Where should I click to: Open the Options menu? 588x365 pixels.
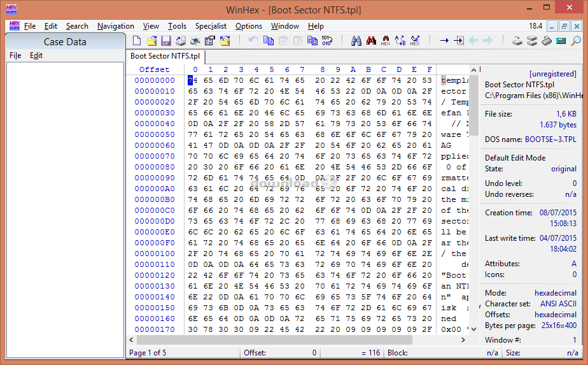tap(249, 26)
